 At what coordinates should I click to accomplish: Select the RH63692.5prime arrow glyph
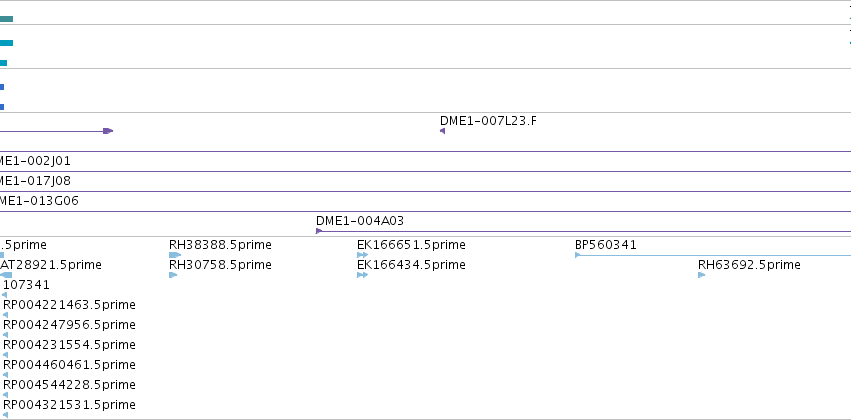[701, 275]
